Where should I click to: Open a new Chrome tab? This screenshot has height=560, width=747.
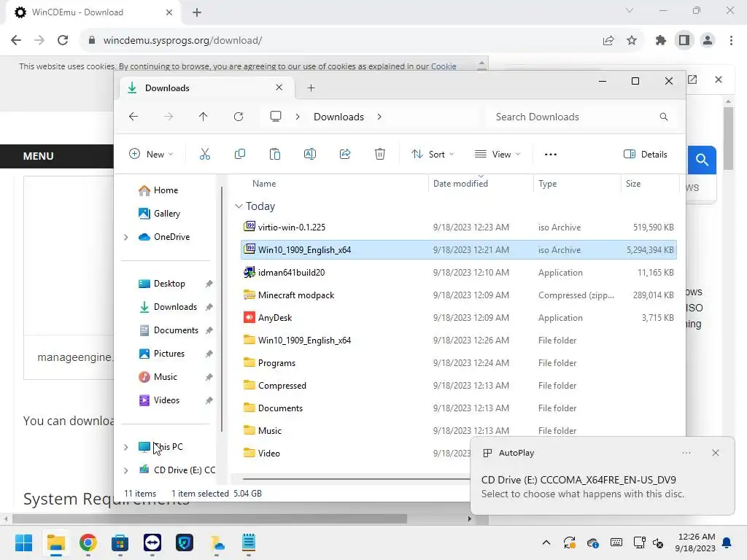pyautogui.click(x=197, y=12)
